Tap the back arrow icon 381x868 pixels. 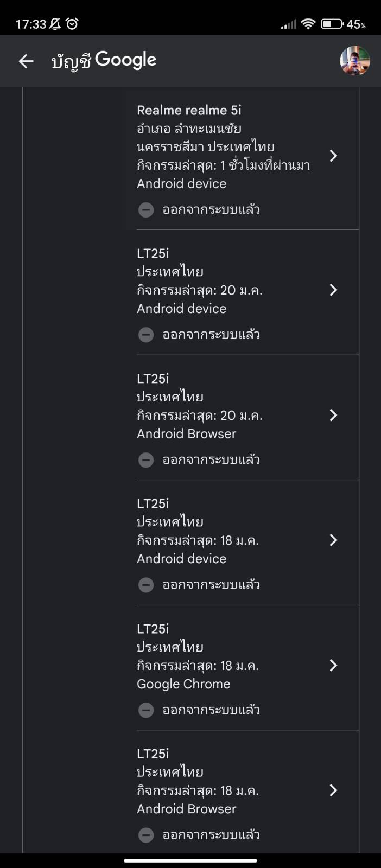pos(26,61)
